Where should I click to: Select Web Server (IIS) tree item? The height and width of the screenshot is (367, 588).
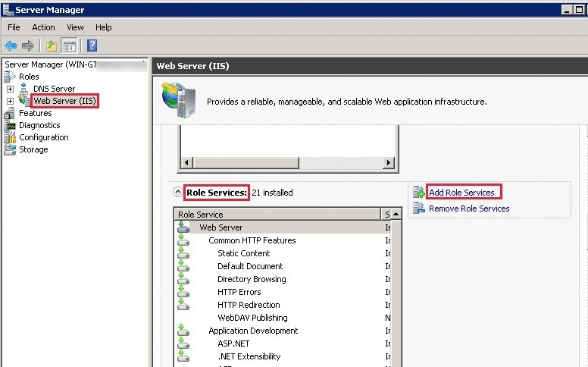click(x=64, y=101)
